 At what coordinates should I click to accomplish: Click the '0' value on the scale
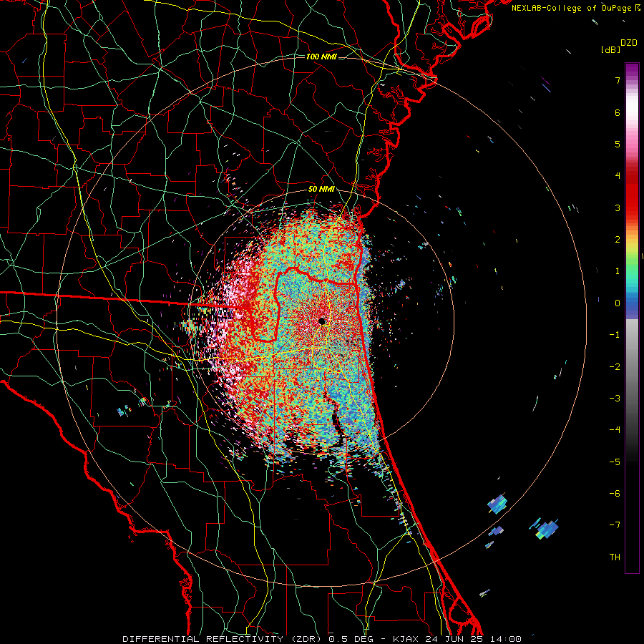pos(618,303)
